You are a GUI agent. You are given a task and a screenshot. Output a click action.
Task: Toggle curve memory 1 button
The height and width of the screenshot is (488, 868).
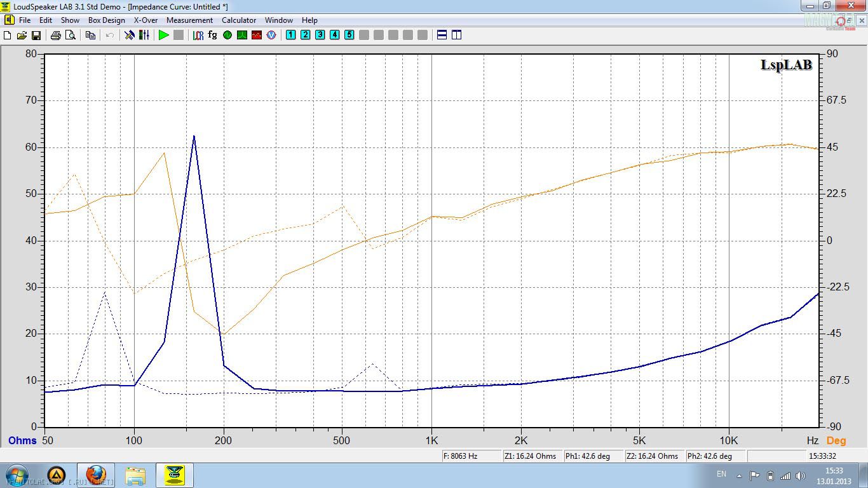pos(290,35)
